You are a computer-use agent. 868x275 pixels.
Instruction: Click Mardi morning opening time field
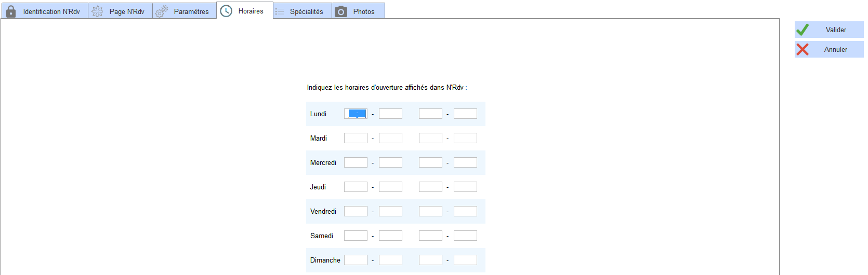click(x=356, y=138)
